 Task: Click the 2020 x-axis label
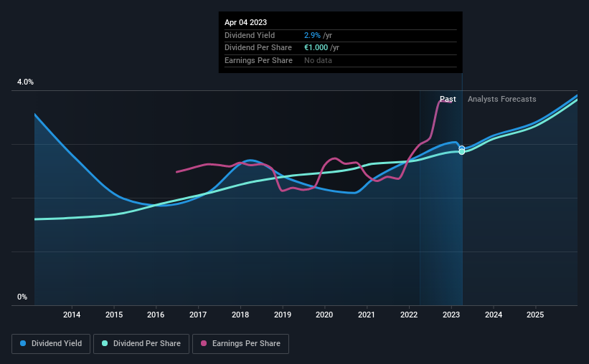coord(324,315)
